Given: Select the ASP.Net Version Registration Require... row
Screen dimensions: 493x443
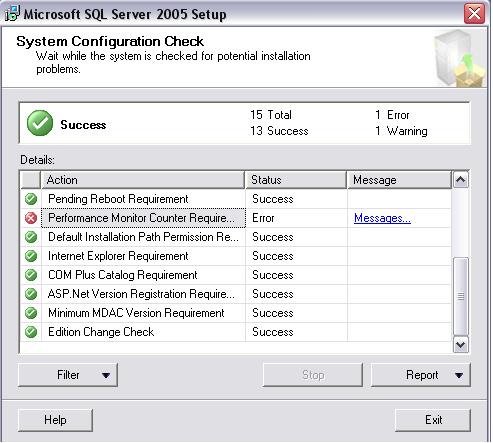Looking at the screenshot, I should tap(236, 294).
